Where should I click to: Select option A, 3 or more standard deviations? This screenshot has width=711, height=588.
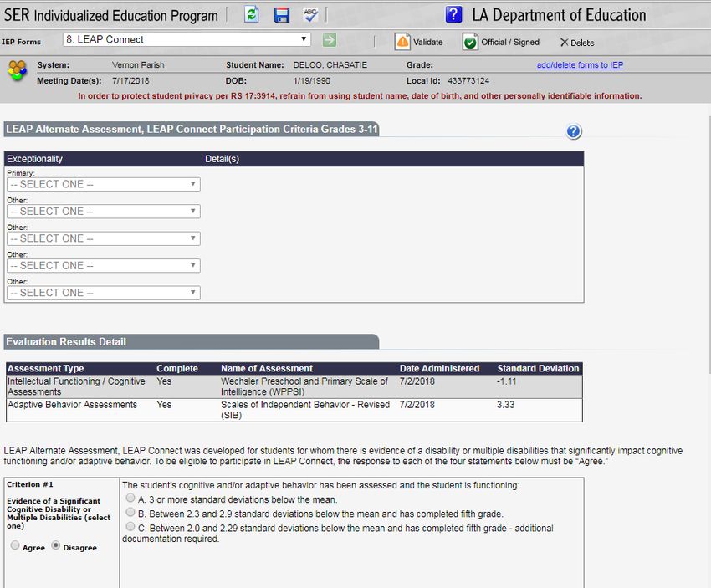(130, 499)
